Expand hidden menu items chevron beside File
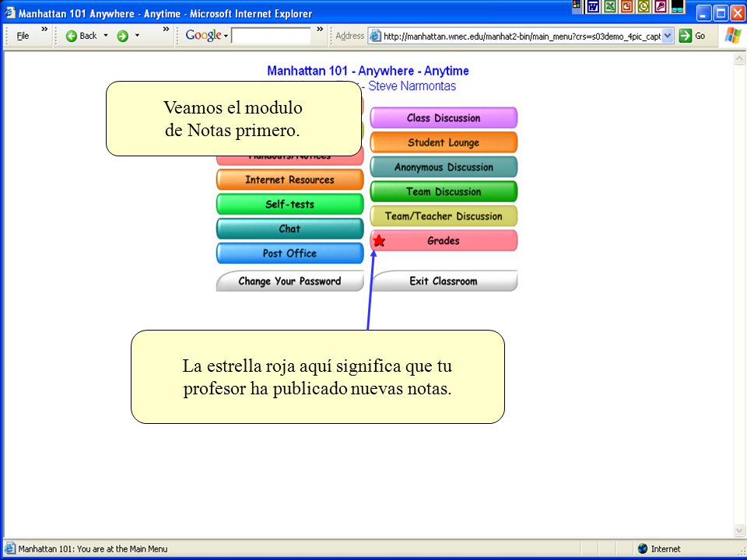747x560 pixels. 44,30
